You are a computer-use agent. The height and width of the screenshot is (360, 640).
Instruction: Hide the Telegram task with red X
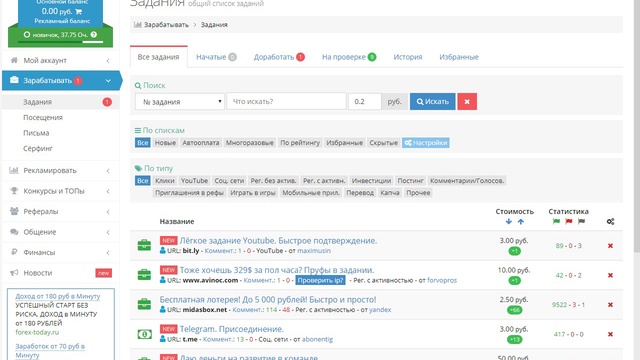tap(610, 334)
